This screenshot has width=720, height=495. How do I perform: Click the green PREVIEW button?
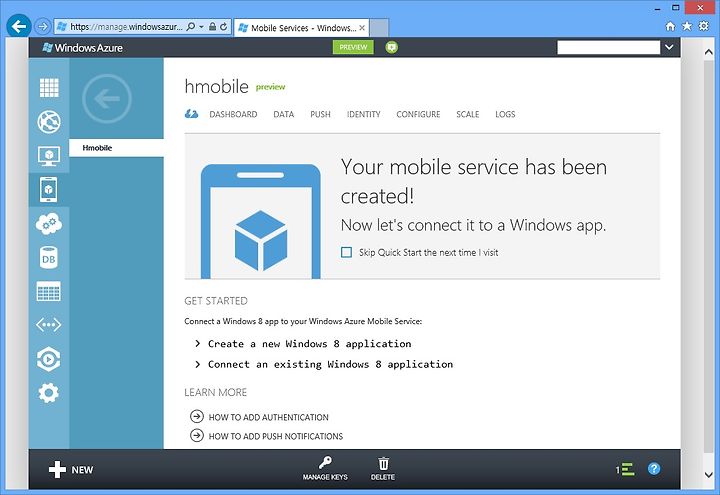pyautogui.click(x=353, y=47)
